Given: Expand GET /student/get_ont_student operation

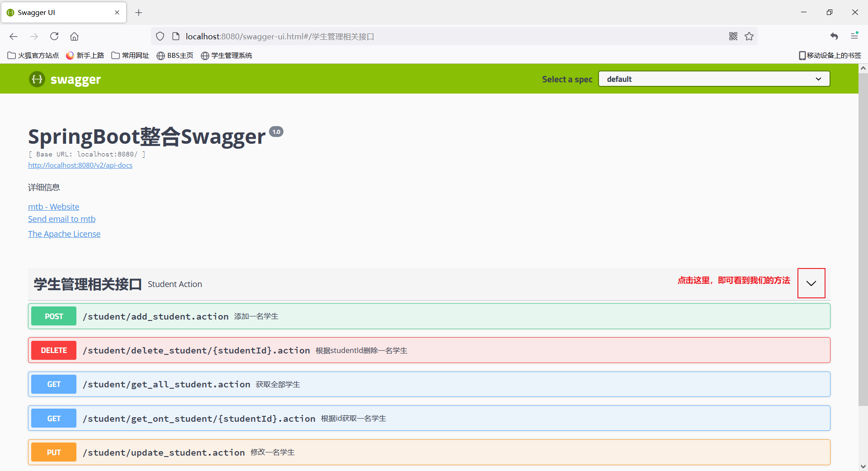Looking at the screenshot, I should tap(429, 419).
